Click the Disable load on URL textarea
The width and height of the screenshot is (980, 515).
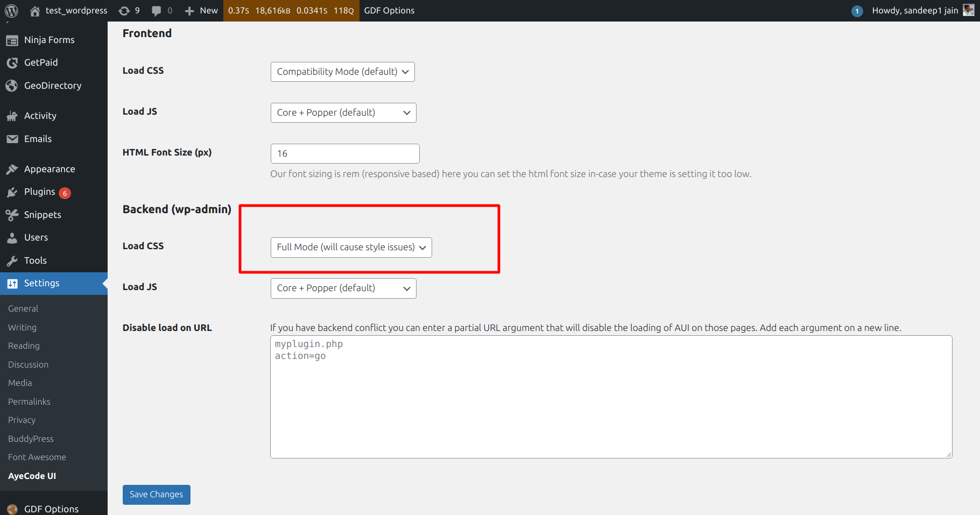pyautogui.click(x=611, y=397)
